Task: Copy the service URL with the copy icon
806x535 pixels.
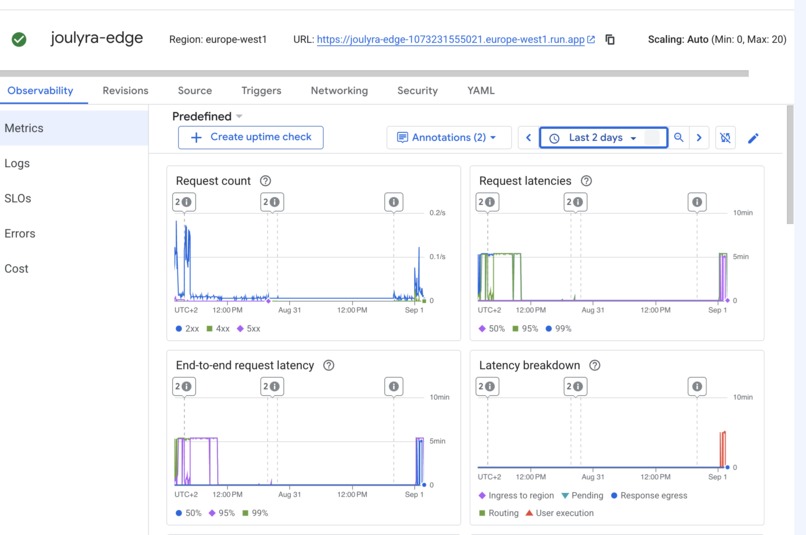Action: tap(610, 40)
